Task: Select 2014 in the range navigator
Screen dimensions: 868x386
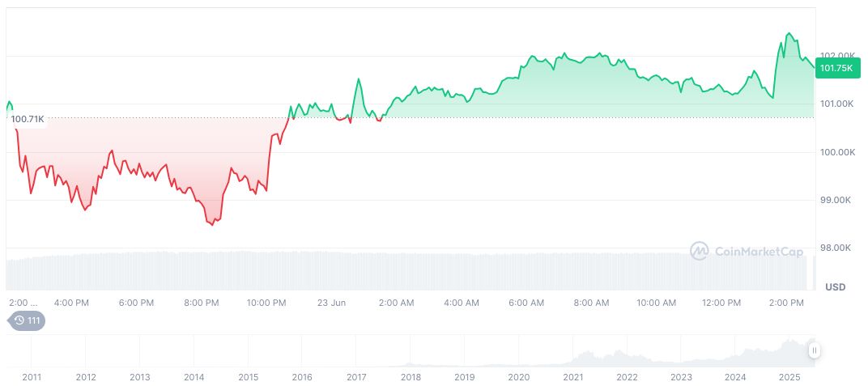Action: [x=194, y=377]
